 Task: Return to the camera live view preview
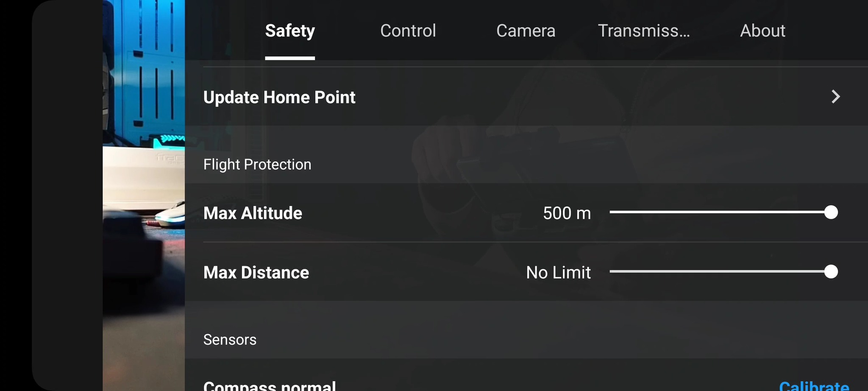pos(143,195)
